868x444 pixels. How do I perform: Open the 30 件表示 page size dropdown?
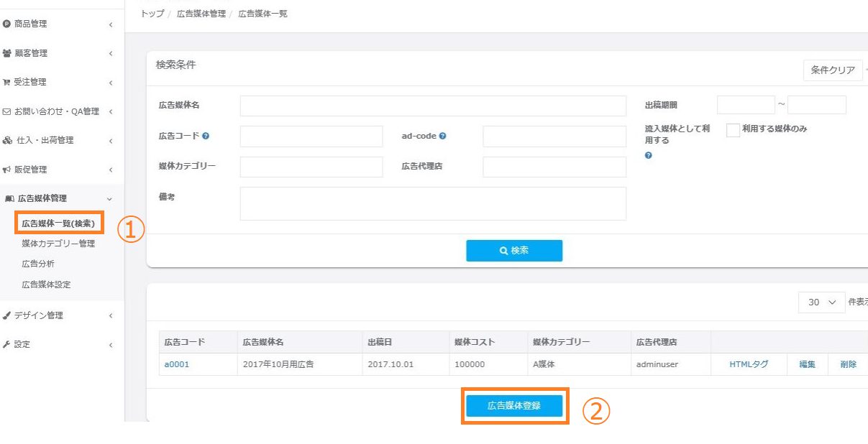click(821, 302)
